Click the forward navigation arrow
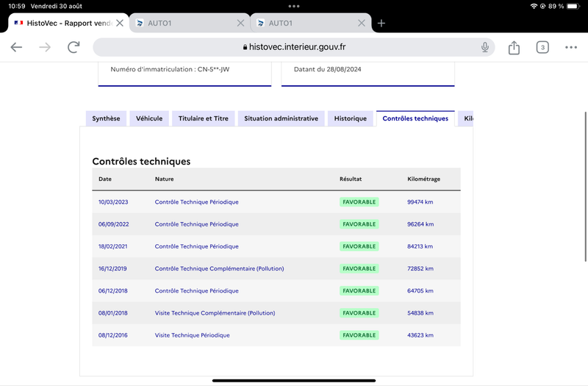Image resolution: width=588 pixels, height=386 pixels. (x=45, y=47)
